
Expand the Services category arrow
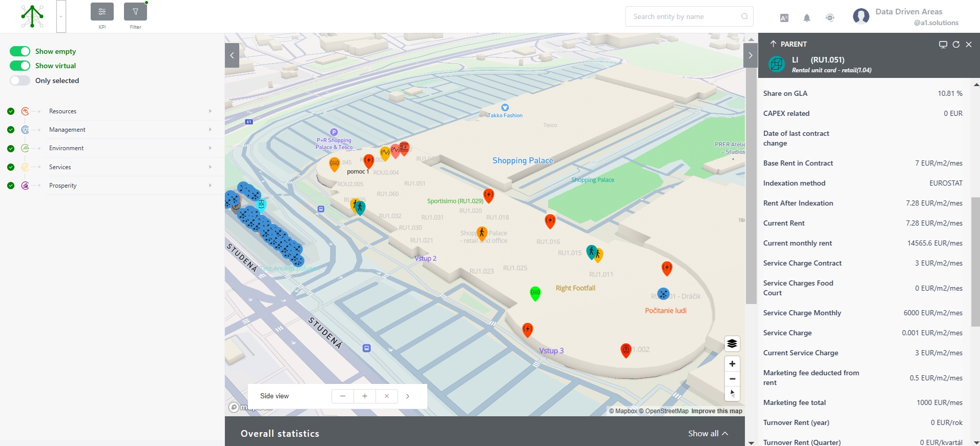tap(210, 167)
